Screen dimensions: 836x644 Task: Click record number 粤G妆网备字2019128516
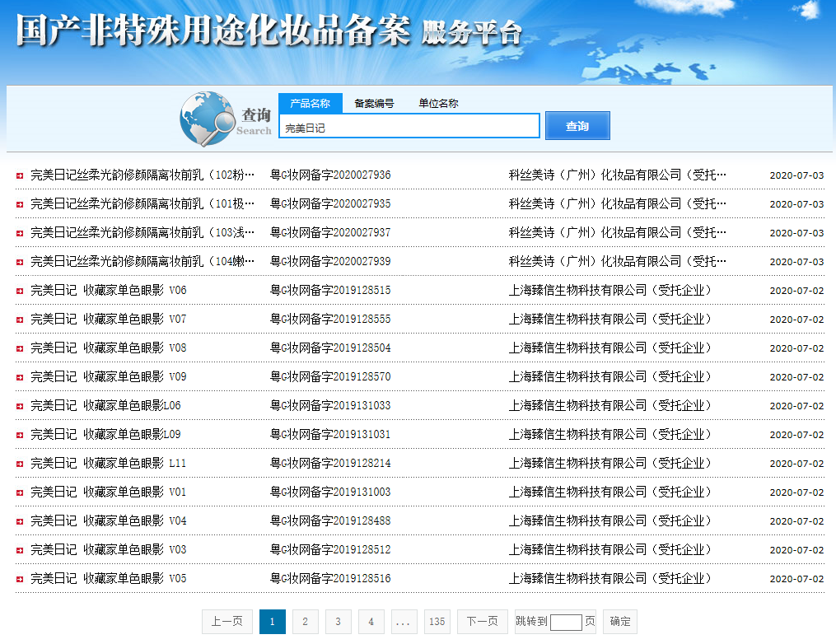coord(330,578)
